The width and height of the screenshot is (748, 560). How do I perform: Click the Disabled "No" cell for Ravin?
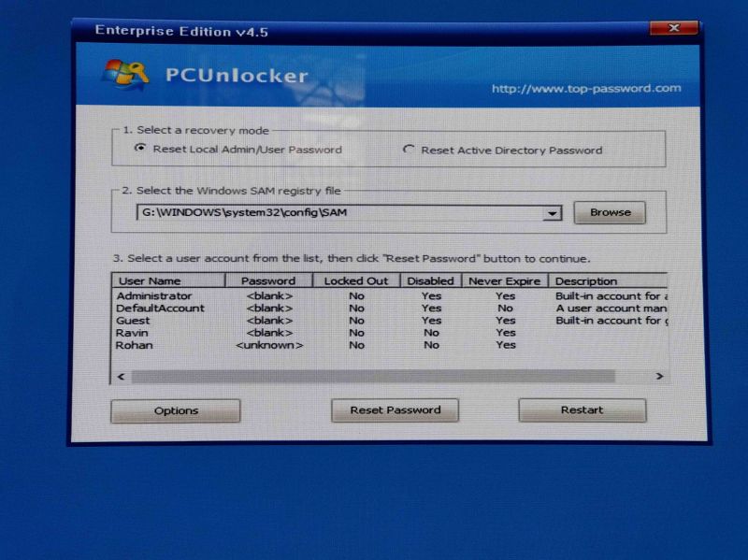431,333
